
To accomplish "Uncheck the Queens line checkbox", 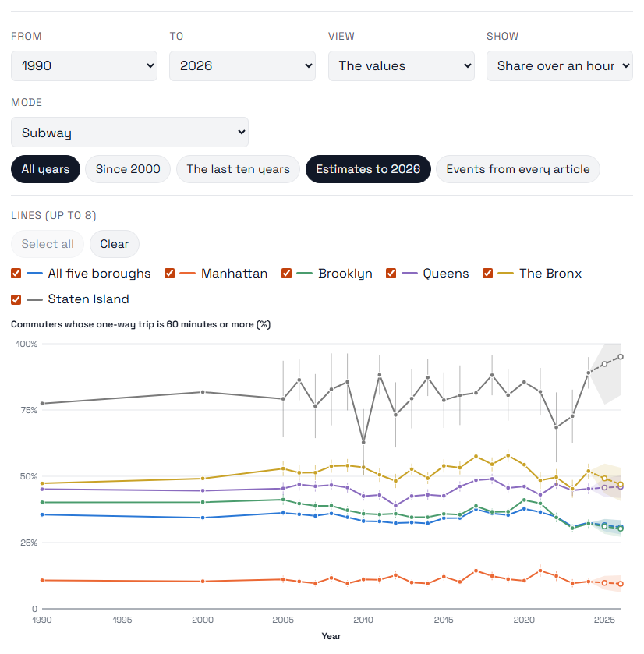I will [x=391, y=273].
